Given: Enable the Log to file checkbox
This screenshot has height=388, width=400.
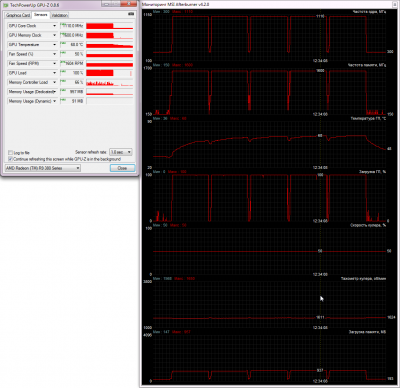Looking at the screenshot, I should [x=10, y=153].
